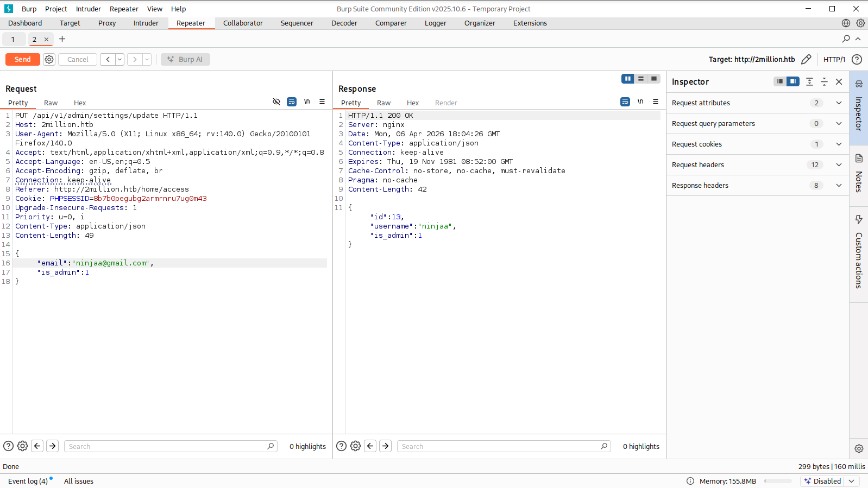Toggle the crossed-eye icon in the Request panel
This screenshot has width=868, height=488.
(x=276, y=102)
